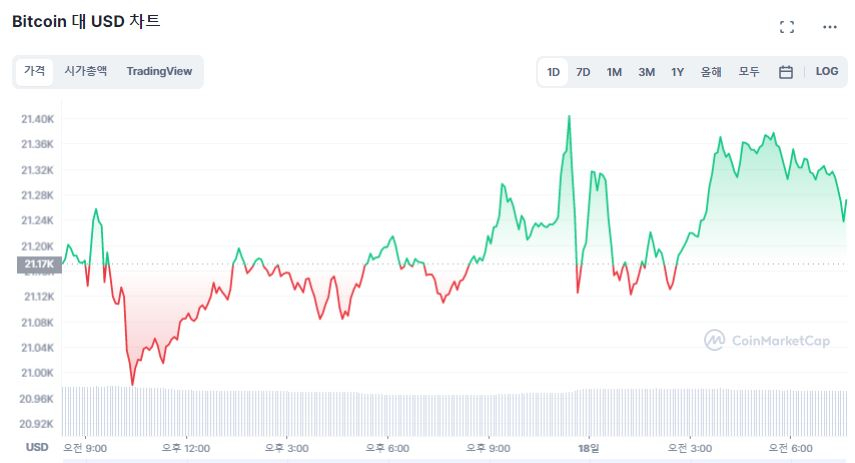Select the 3M time range
Screen dimensions: 855x463
646,72
